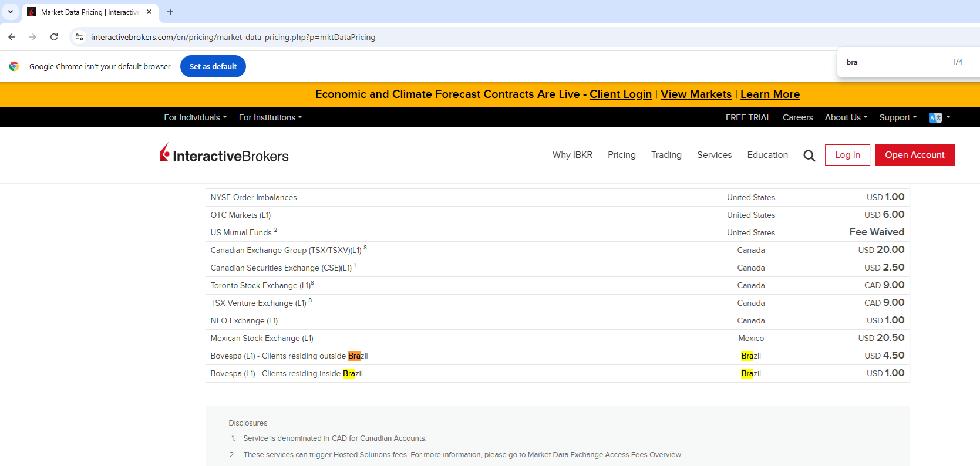The height and width of the screenshot is (466, 980).
Task: Open the Client Login banner link
Action: click(621, 94)
